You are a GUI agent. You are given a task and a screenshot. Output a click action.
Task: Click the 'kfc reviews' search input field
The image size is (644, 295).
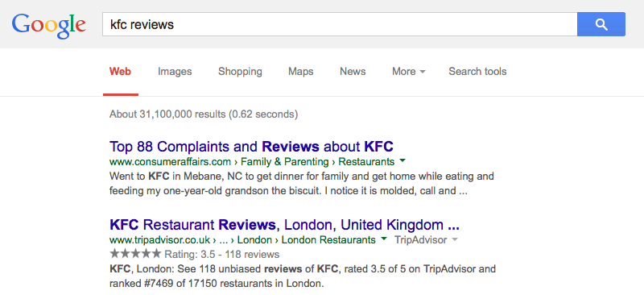[340, 24]
